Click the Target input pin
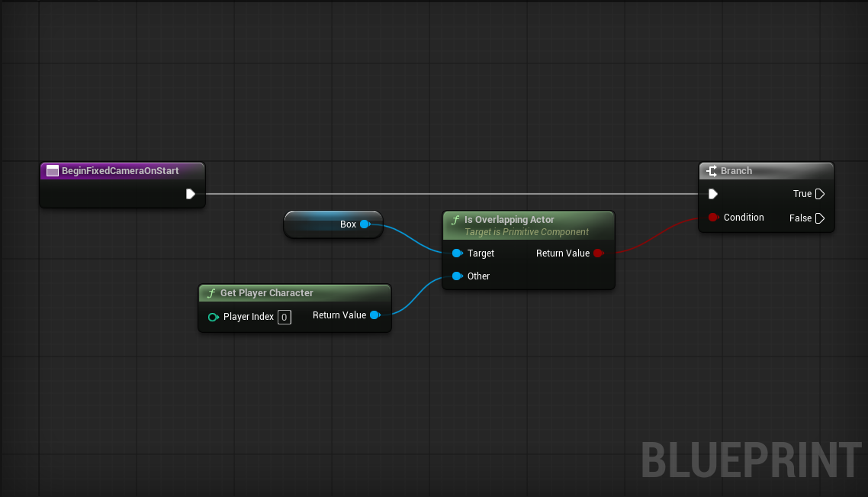This screenshot has height=497, width=868. (456, 253)
